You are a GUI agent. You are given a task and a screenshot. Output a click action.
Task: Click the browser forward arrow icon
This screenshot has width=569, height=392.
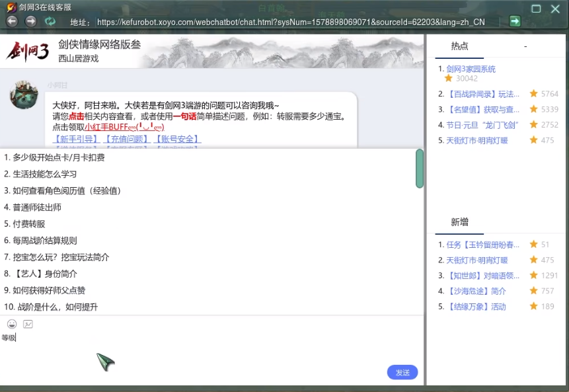31,21
